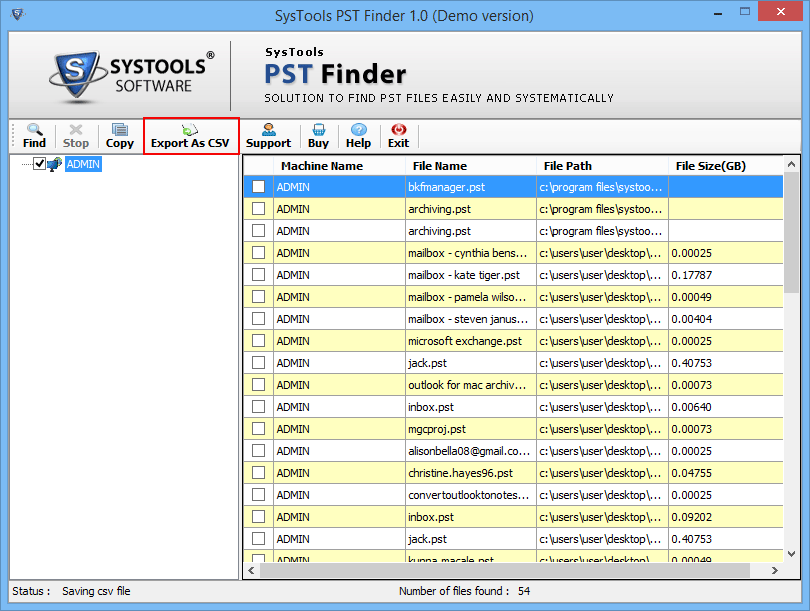Image resolution: width=810 pixels, height=611 pixels.
Task: Click the Stop toolbar button
Action: click(x=76, y=136)
